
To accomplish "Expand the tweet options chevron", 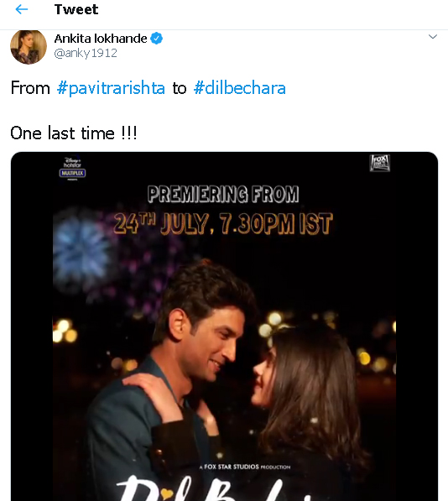I will pos(433,36).
